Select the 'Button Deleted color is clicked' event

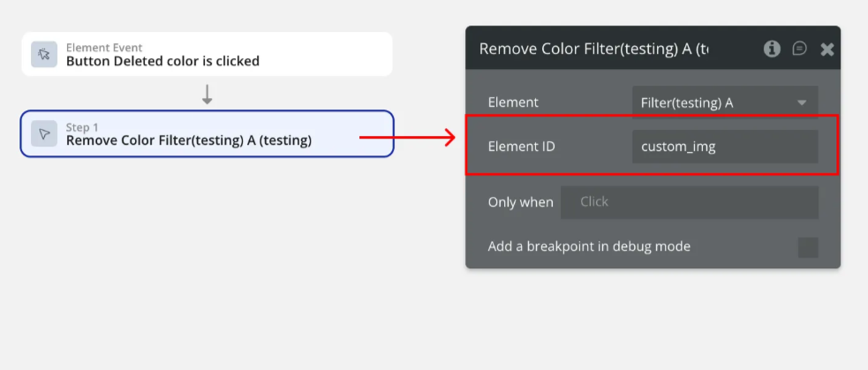point(162,61)
